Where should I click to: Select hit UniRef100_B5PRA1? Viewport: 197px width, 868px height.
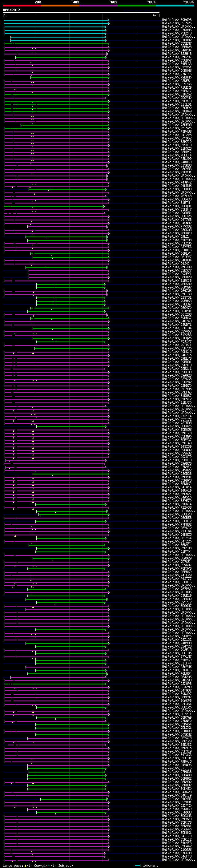coord(177,477)
